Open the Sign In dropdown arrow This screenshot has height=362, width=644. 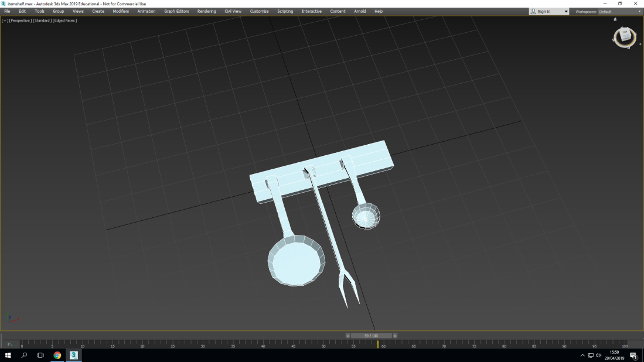tap(566, 11)
